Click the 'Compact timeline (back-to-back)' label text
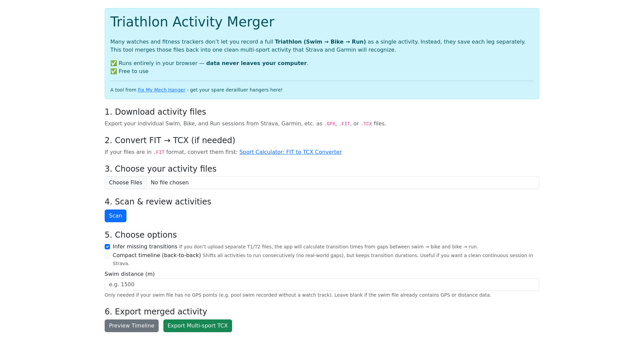644x362 pixels. tap(157, 255)
